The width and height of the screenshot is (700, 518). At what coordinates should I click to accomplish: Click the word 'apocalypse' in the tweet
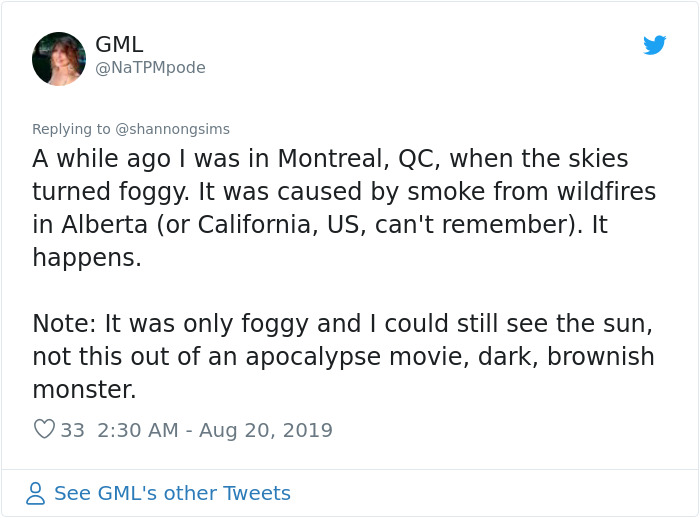coord(307,356)
